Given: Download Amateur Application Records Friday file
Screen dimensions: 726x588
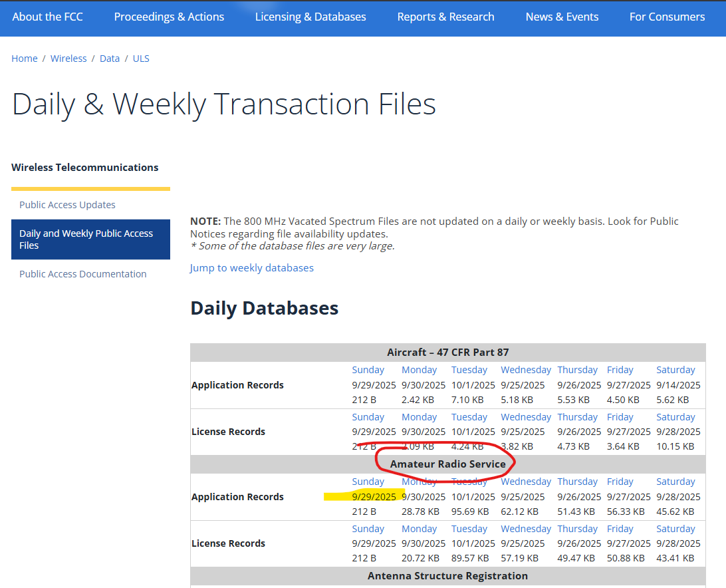Looking at the screenshot, I should [620, 482].
